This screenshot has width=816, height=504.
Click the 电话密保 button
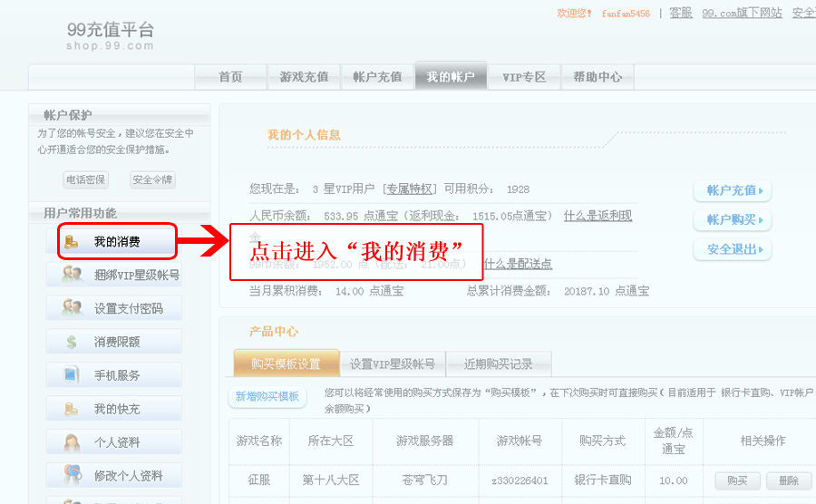(x=86, y=179)
